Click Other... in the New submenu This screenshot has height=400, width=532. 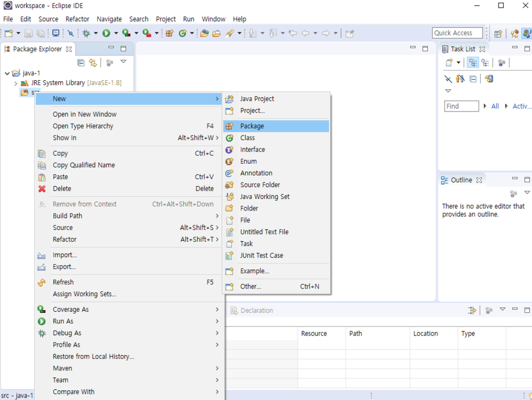pos(276,287)
